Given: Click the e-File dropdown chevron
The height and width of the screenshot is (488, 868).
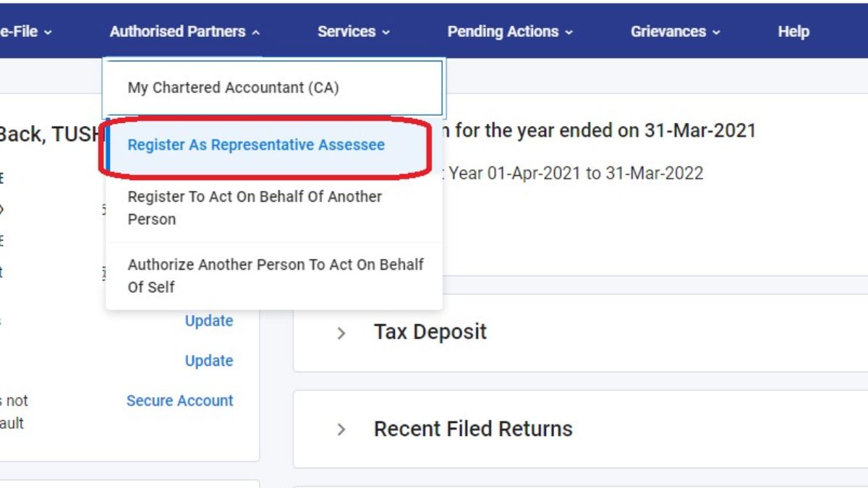Looking at the screenshot, I should pos(48,33).
